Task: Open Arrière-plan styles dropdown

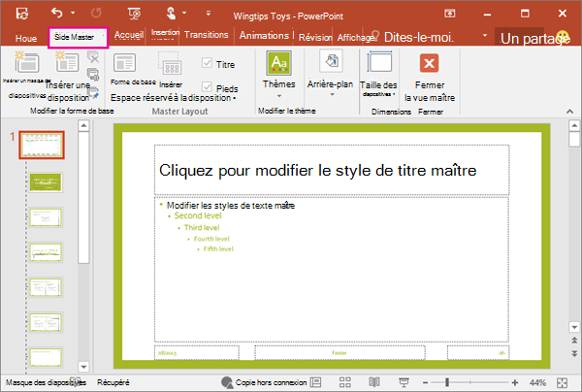Action: [330, 73]
